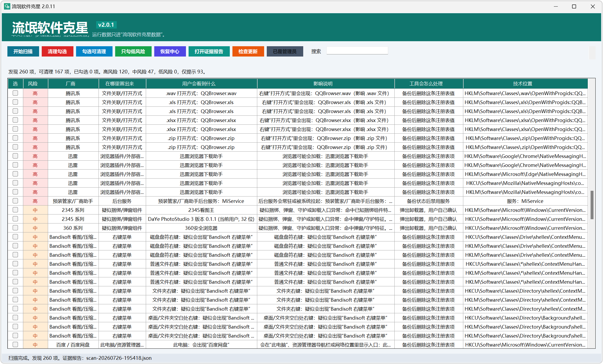Tick the 迅雷 row with the Microsoft\Edge path
The width and height of the screenshot is (603, 364).
tap(15, 174)
